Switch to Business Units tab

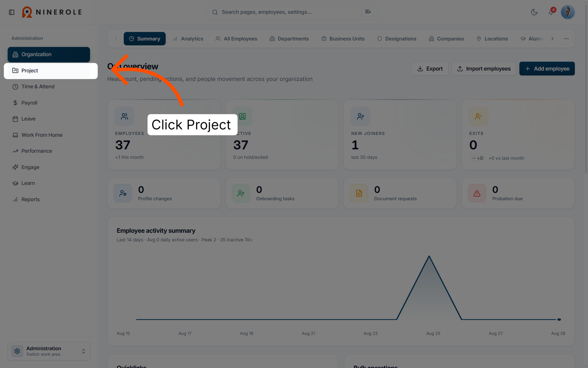(343, 39)
